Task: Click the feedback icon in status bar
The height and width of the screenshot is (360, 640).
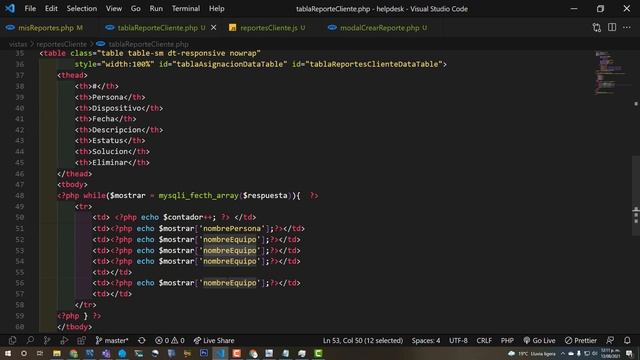Action: (610, 340)
